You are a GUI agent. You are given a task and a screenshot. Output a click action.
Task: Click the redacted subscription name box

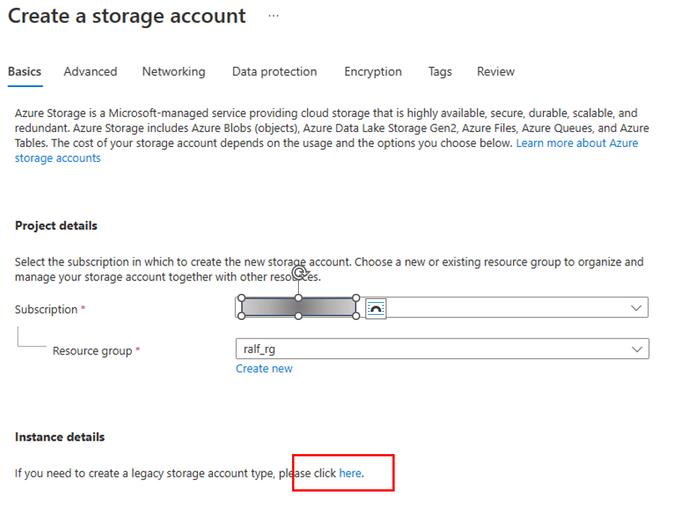pos(298,308)
